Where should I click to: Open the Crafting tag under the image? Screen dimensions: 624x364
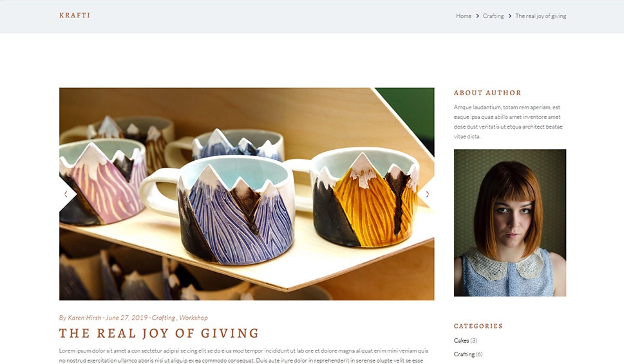tap(163, 318)
